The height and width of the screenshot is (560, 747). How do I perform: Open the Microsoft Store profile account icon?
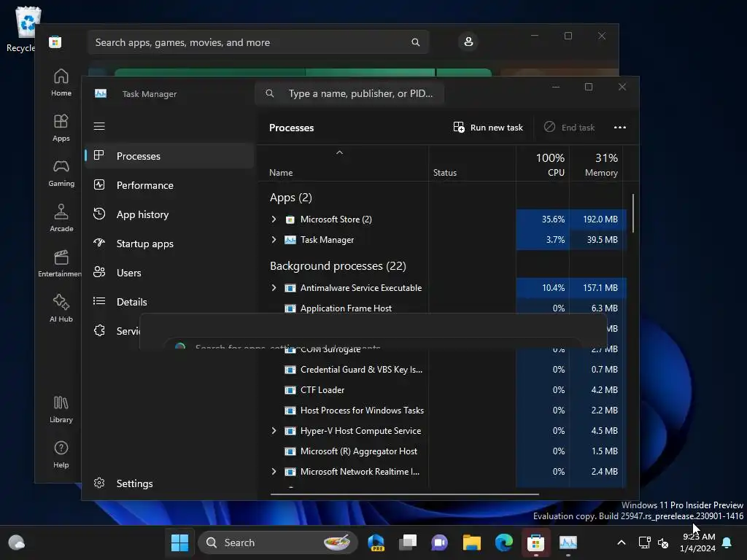pyautogui.click(x=468, y=42)
